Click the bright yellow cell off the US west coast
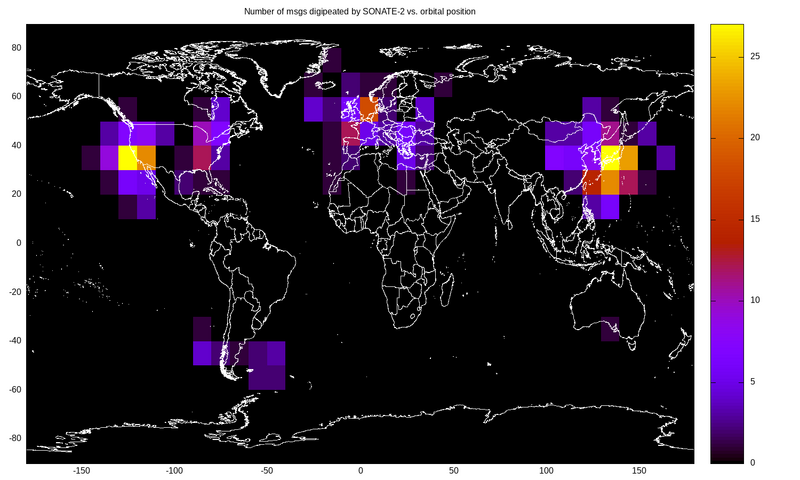800x480 pixels. tap(128, 156)
